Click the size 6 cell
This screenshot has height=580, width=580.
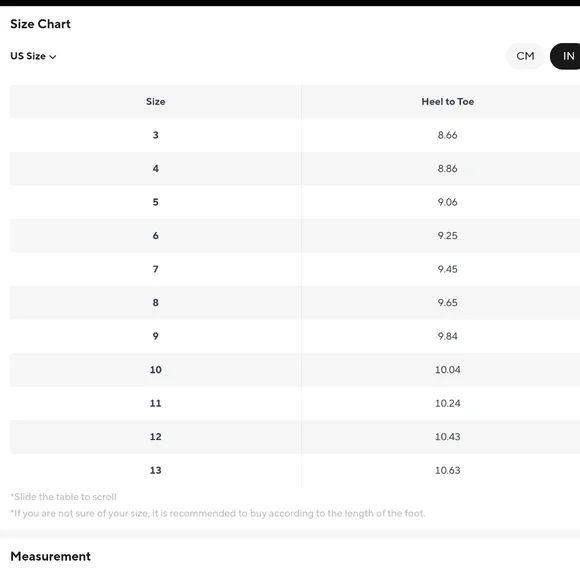pyautogui.click(x=156, y=236)
